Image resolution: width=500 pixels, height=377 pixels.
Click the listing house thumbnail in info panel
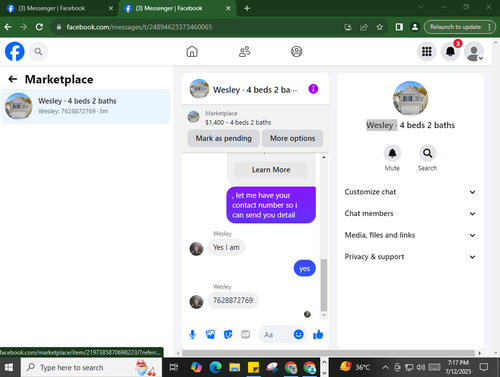point(410,98)
